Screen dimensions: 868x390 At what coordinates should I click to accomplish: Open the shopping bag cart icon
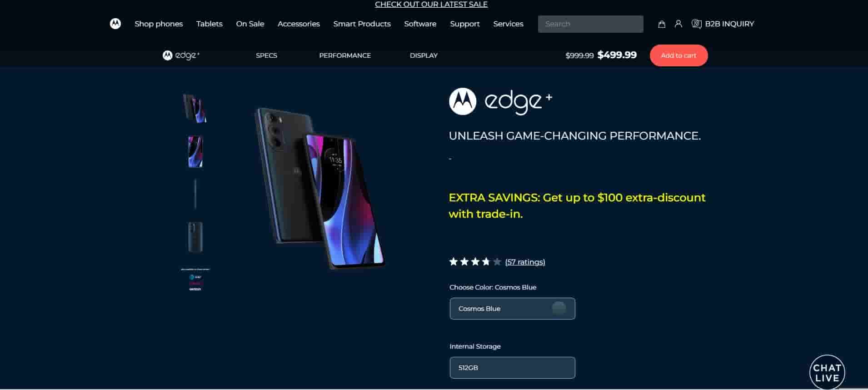tap(662, 24)
